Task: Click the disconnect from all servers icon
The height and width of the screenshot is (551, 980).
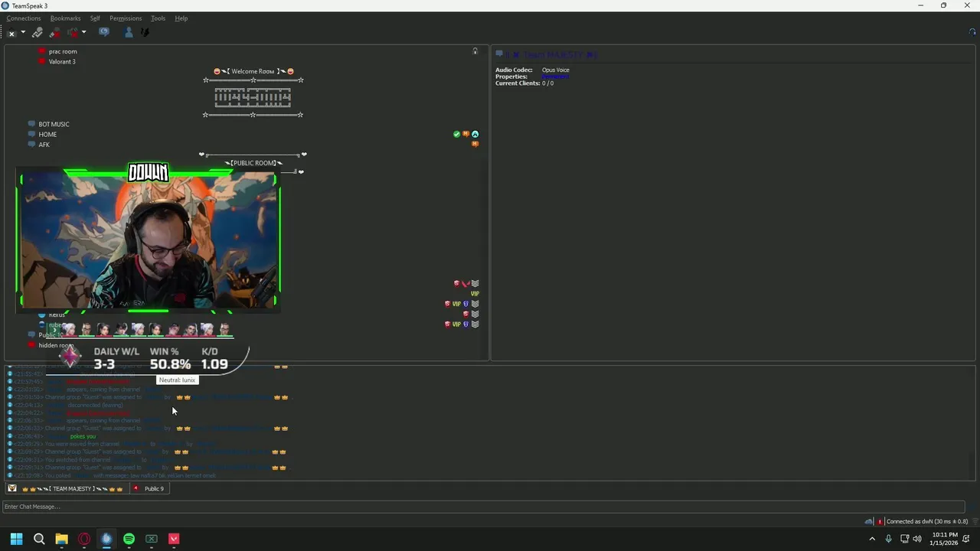Action: 55,33
